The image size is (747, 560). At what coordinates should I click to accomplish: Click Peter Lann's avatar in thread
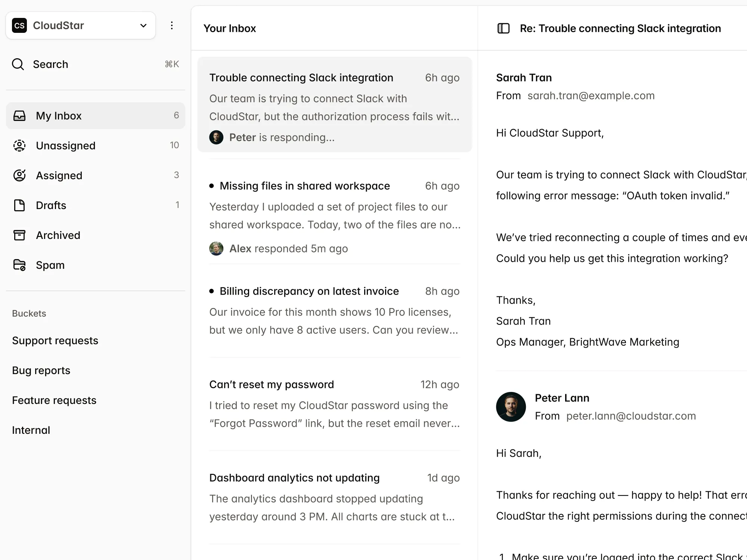tap(511, 407)
